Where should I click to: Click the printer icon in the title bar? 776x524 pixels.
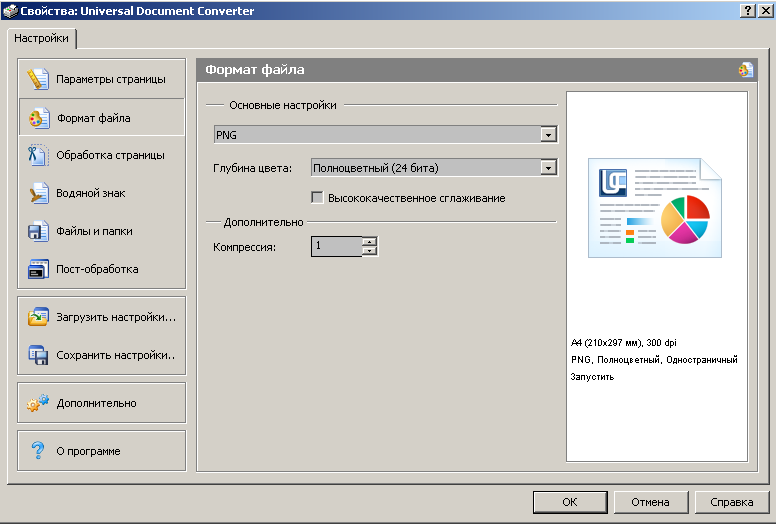coord(10,10)
